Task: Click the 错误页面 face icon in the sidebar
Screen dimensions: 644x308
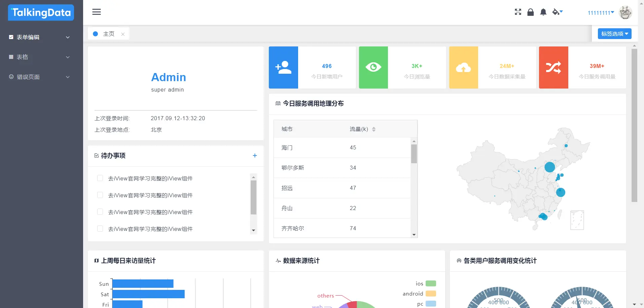Action: 11,77
